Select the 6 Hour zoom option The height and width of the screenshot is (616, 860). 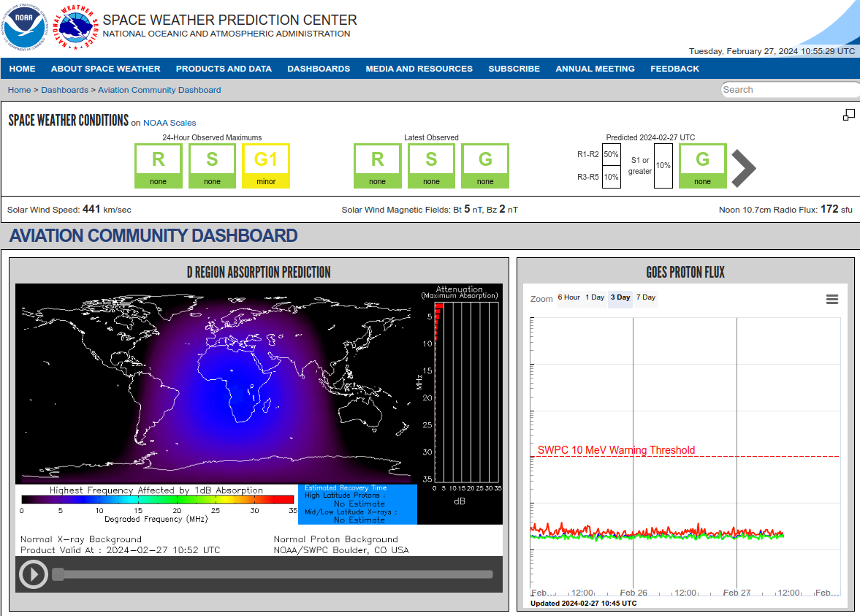pyautogui.click(x=568, y=297)
